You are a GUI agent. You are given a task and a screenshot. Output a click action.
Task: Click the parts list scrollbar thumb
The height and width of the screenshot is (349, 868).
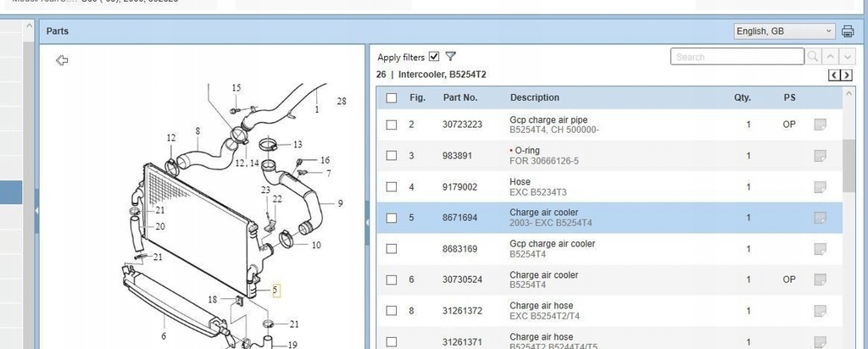coord(849,166)
